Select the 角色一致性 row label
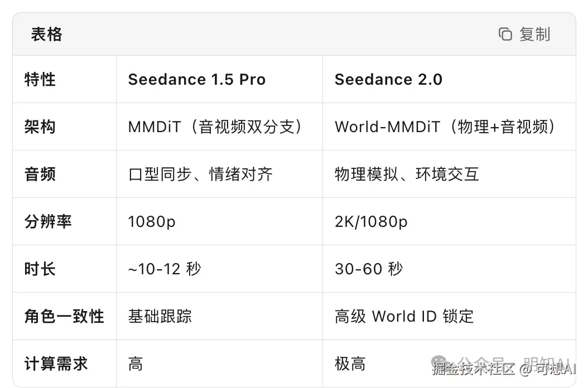588x388 pixels. tap(64, 317)
